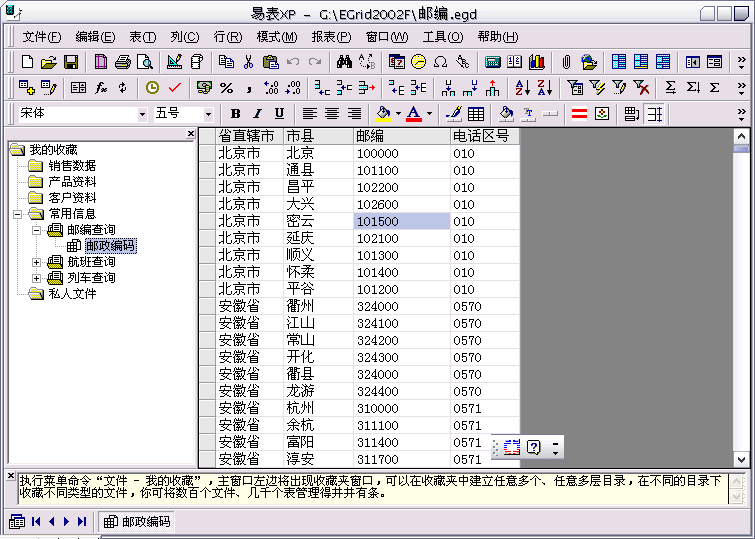The width and height of the screenshot is (755, 539).
Task: Click the first Sigma sum icon
Action: [x=670, y=88]
